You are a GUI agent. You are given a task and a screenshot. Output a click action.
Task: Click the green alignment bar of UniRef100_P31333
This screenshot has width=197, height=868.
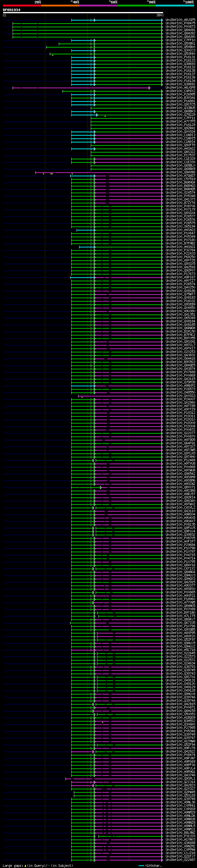(131, 836)
